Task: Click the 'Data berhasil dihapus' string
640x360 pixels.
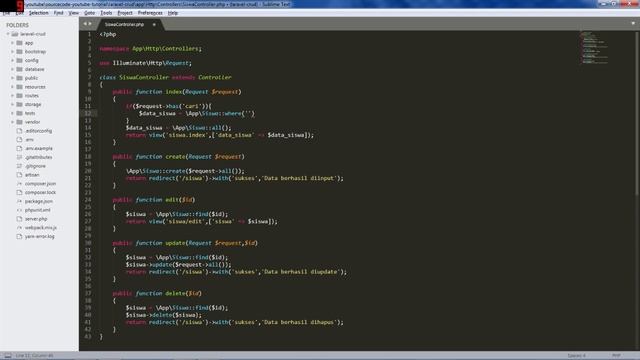Action: pyautogui.click(x=300, y=322)
